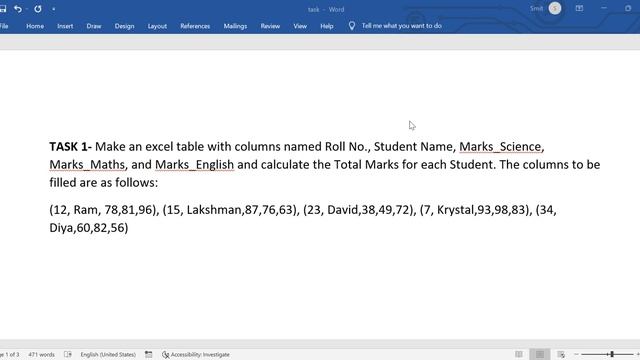Click the text 'Diya,60,82,56)'
This screenshot has width=640, height=360.
[89, 228]
